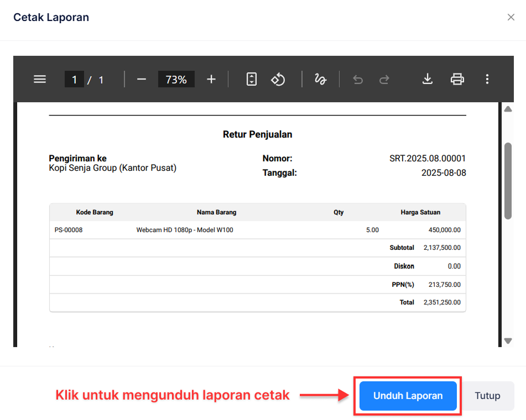
Task: Select the draw annotation tool
Action: tap(320, 79)
